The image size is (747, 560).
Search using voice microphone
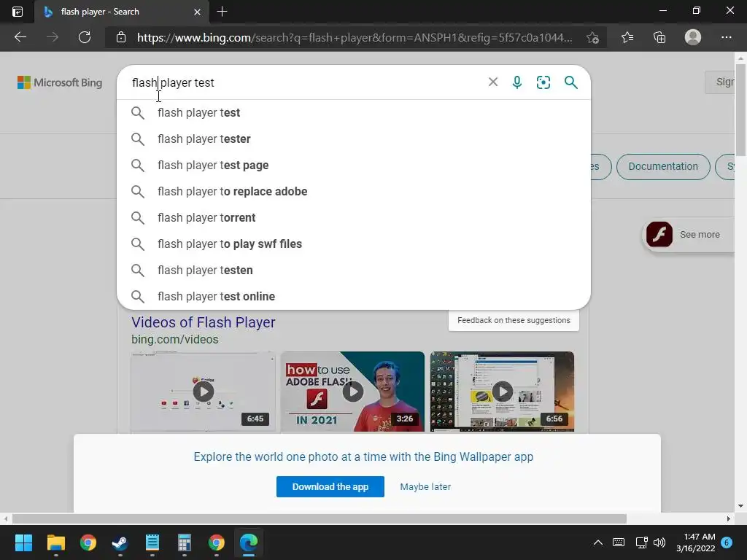[x=517, y=82]
